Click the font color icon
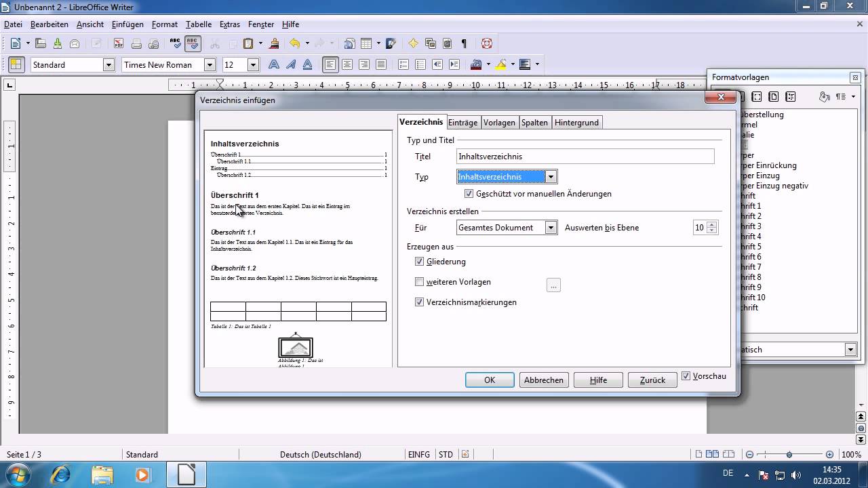This screenshot has width=868, height=488. pos(475,64)
